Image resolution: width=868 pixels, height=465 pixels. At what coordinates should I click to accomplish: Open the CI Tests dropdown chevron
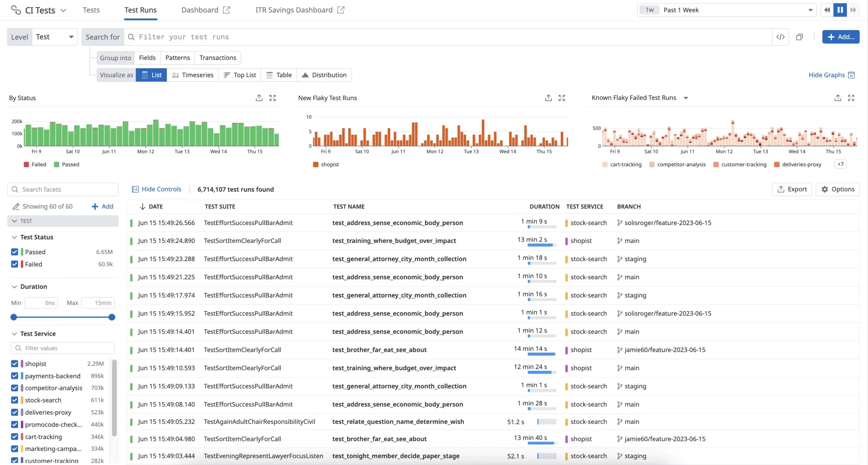63,10
